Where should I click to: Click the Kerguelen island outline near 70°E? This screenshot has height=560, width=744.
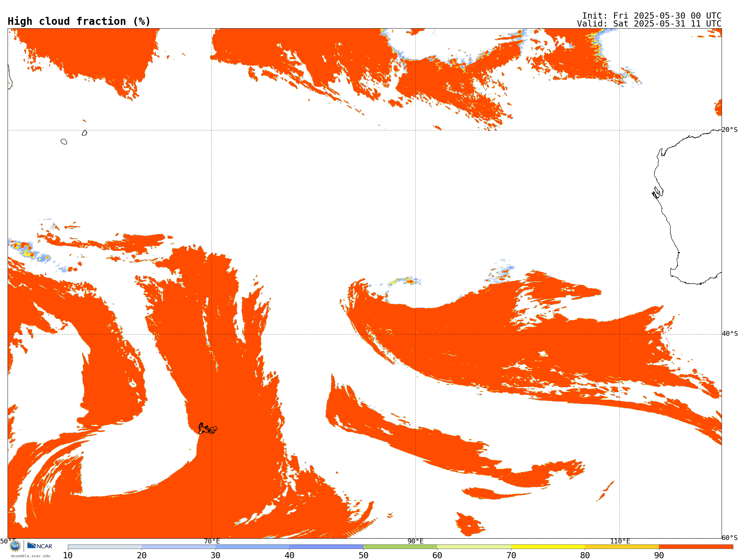coord(208,428)
